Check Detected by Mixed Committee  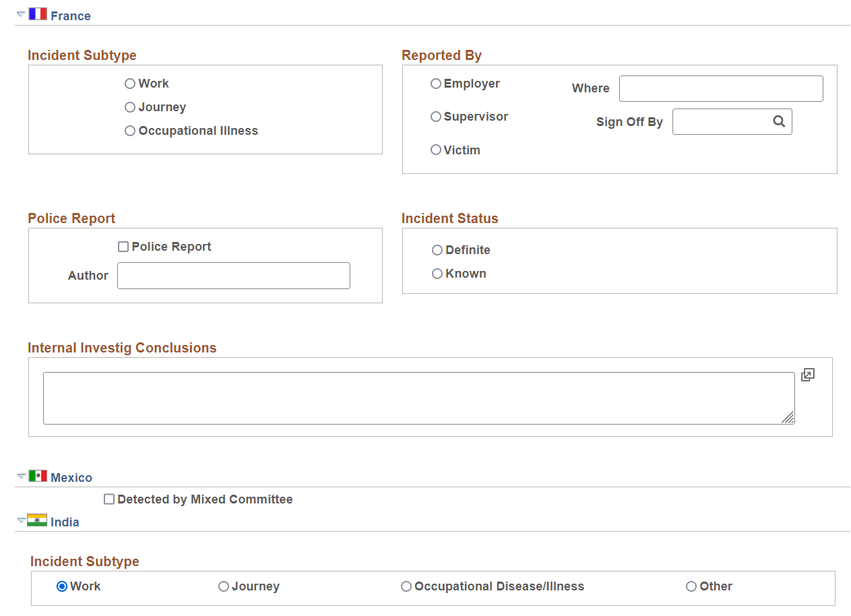(x=109, y=499)
